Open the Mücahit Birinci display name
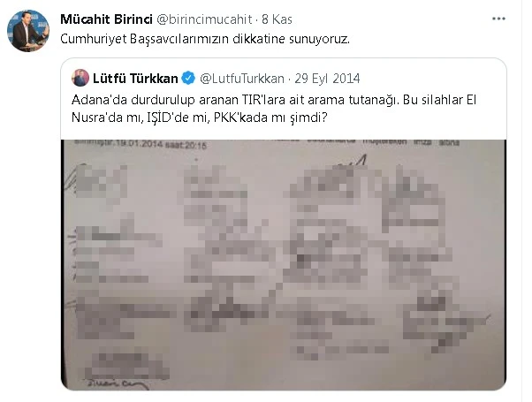This screenshot has height=402, width=532. (x=106, y=19)
